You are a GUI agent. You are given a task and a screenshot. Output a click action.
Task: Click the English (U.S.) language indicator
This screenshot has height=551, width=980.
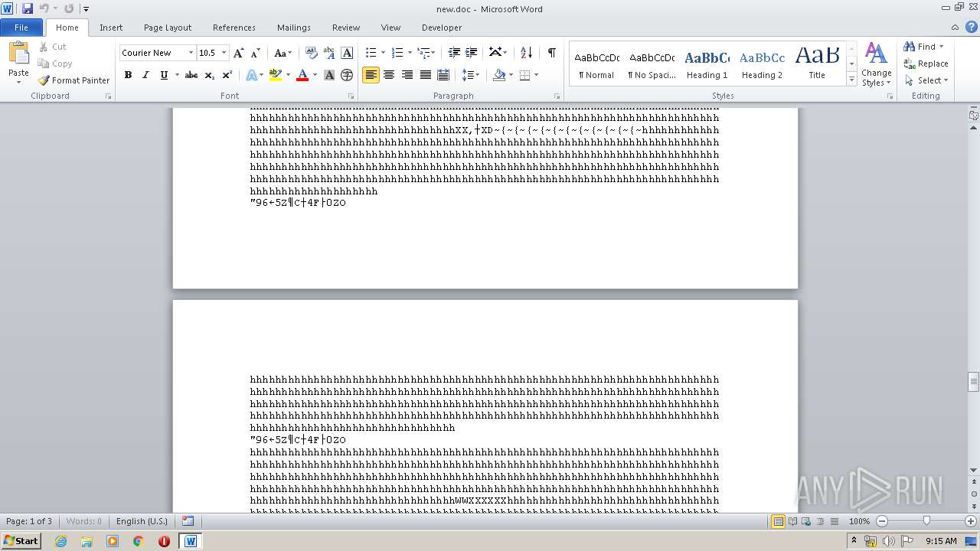click(142, 521)
